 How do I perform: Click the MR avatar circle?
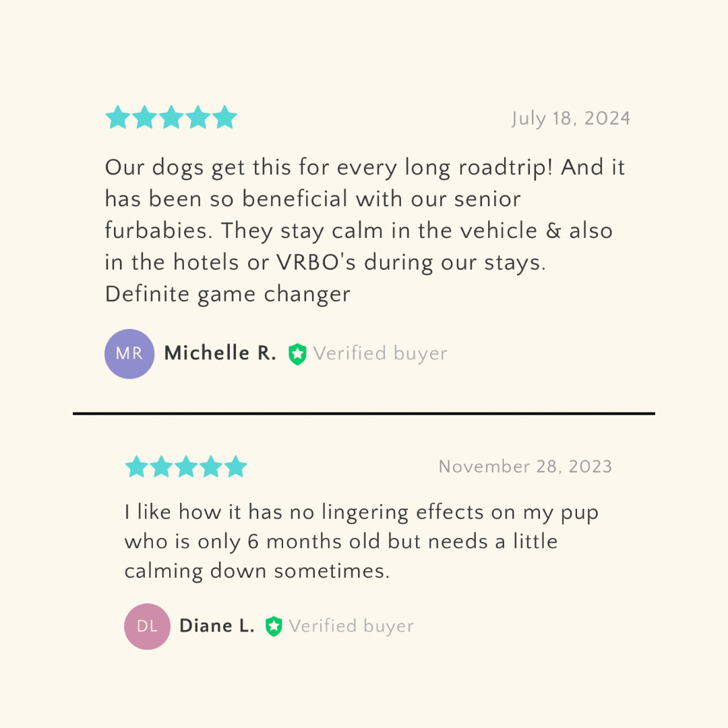tap(129, 354)
